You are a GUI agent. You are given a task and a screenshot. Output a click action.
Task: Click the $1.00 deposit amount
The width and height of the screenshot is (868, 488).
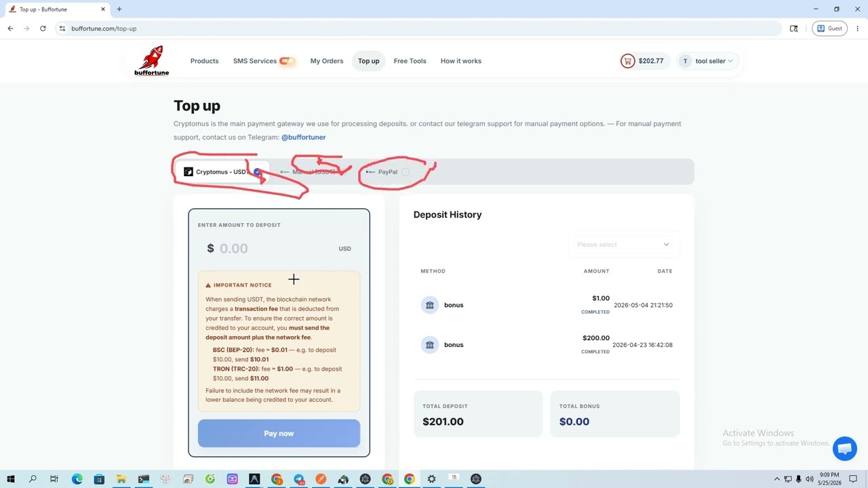coord(601,298)
